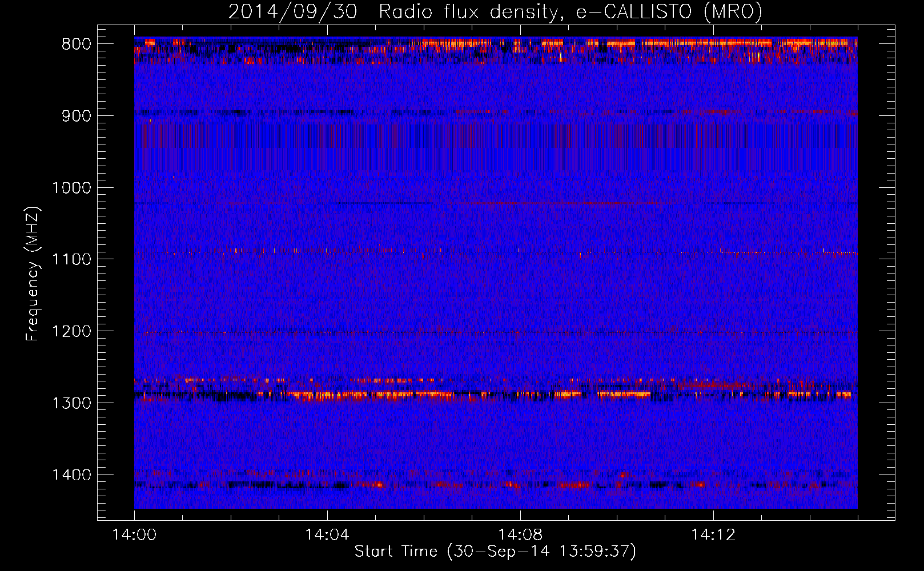Click the 14:08 time tick label
The height and width of the screenshot is (571, 924).
click(520, 535)
